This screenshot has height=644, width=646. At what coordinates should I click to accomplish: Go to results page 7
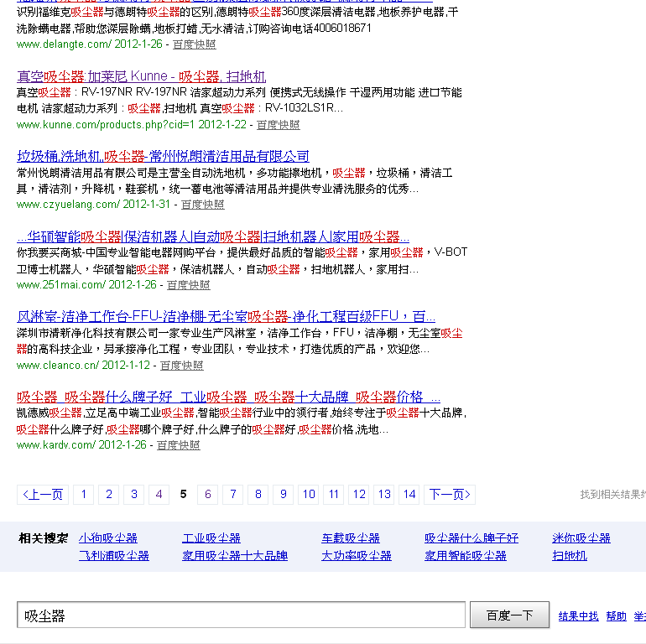click(232, 495)
